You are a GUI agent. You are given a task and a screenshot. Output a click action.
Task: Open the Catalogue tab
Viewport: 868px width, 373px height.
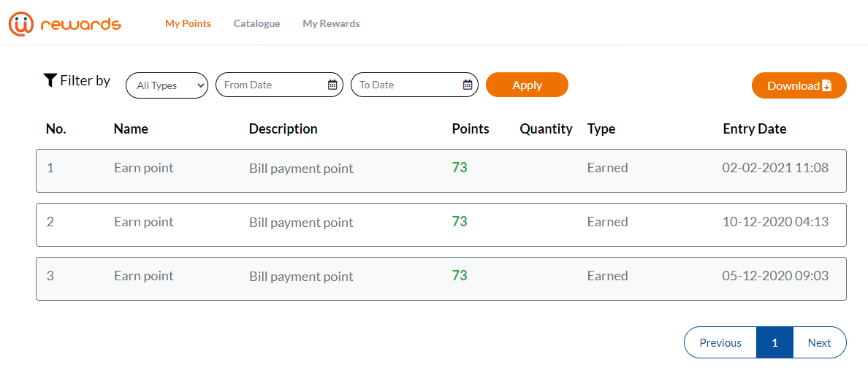coord(257,24)
